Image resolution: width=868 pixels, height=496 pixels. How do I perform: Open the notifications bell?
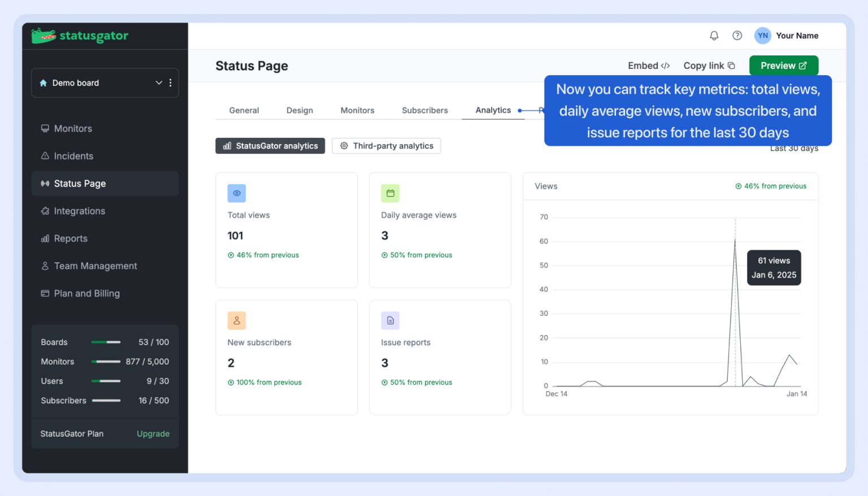pos(714,36)
